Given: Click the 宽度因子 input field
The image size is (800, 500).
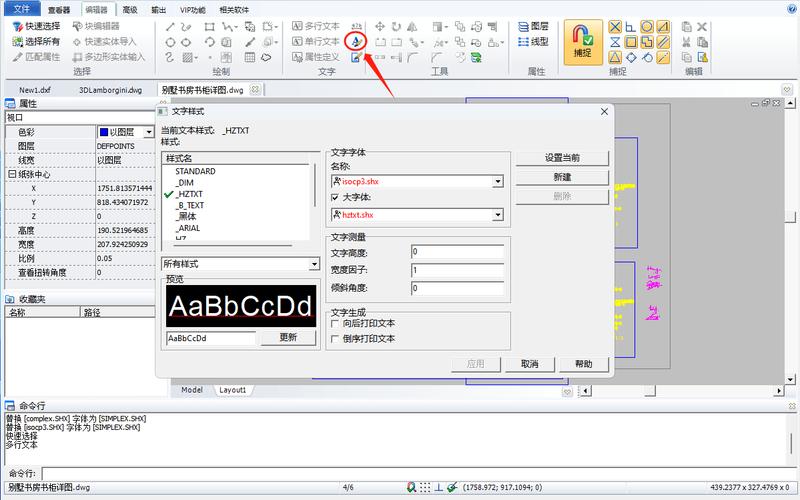Looking at the screenshot, I should (458, 270).
